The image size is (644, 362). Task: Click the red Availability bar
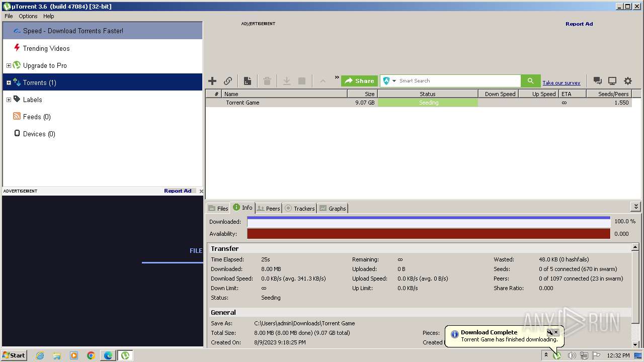(x=429, y=234)
